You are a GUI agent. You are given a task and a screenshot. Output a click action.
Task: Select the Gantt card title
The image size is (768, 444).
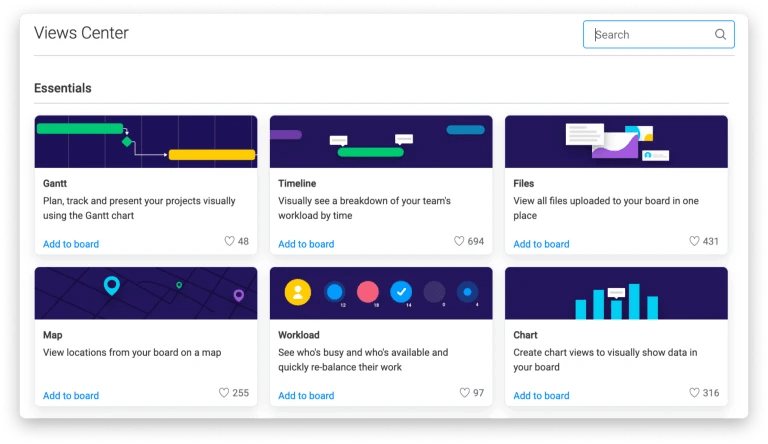tap(55, 183)
